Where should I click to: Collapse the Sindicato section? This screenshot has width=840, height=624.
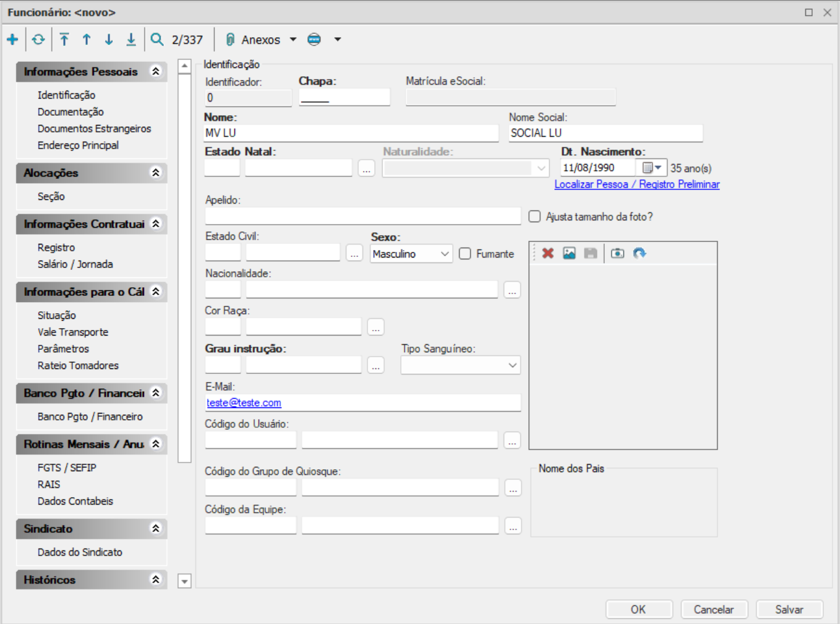pos(156,529)
